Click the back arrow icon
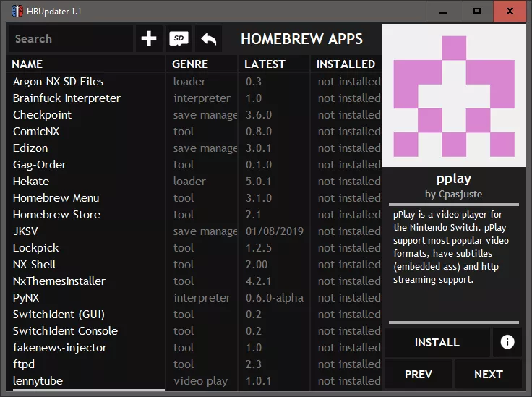 209,39
